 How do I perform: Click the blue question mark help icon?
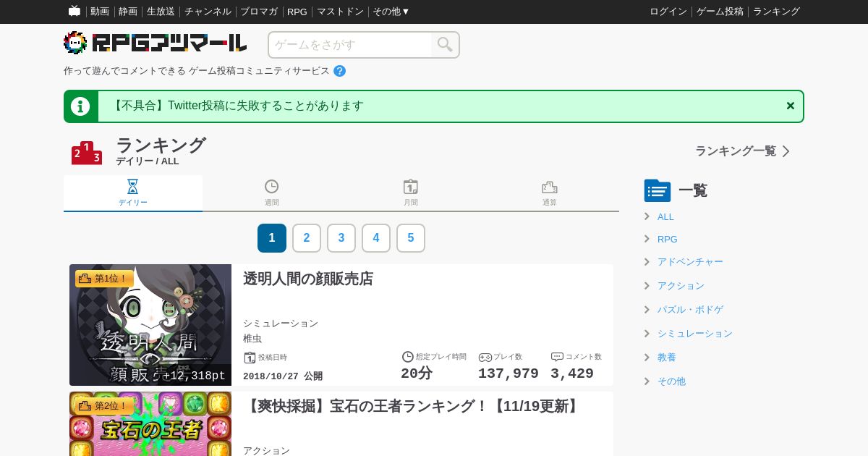pyautogui.click(x=339, y=71)
